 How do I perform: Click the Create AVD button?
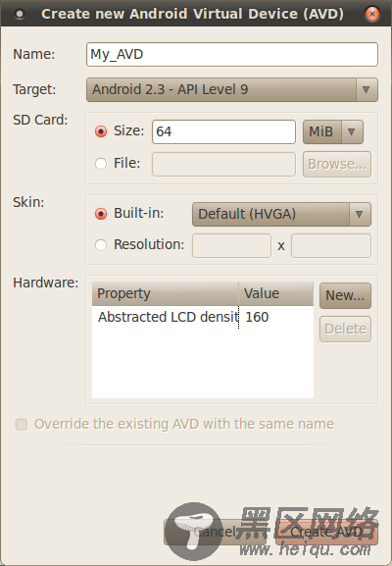click(326, 532)
